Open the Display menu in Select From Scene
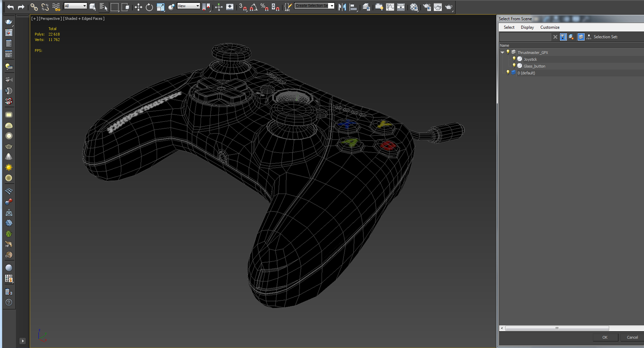Image resolution: width=644 pixels, height=348 pixels. tap(527, 27)
